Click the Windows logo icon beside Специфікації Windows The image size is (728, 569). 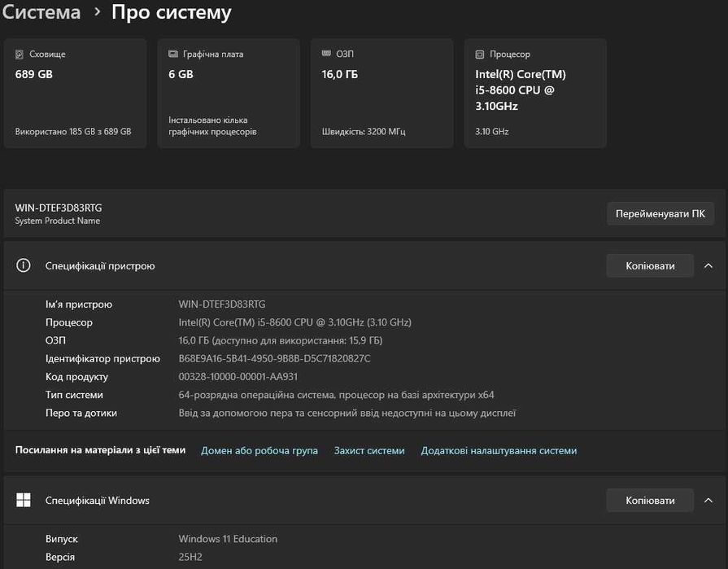click(24, 500)
